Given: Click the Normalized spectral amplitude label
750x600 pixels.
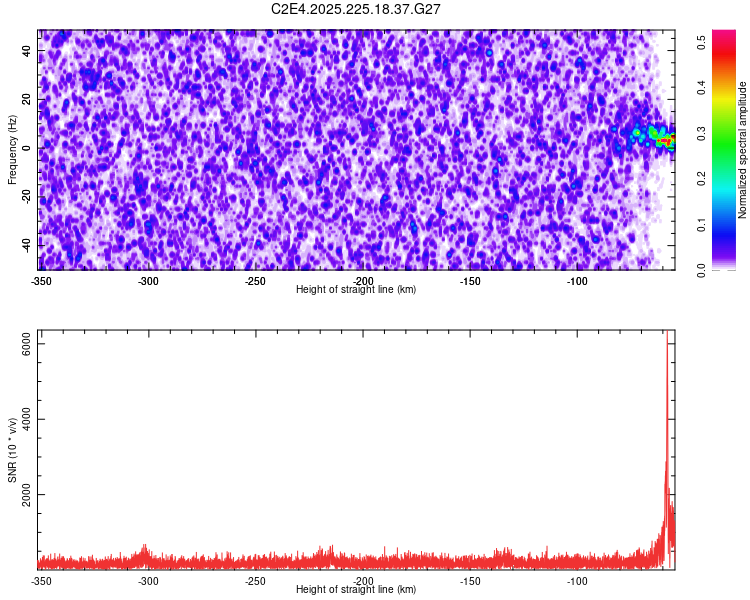Looking at the screenshot, I should point(742,150).
